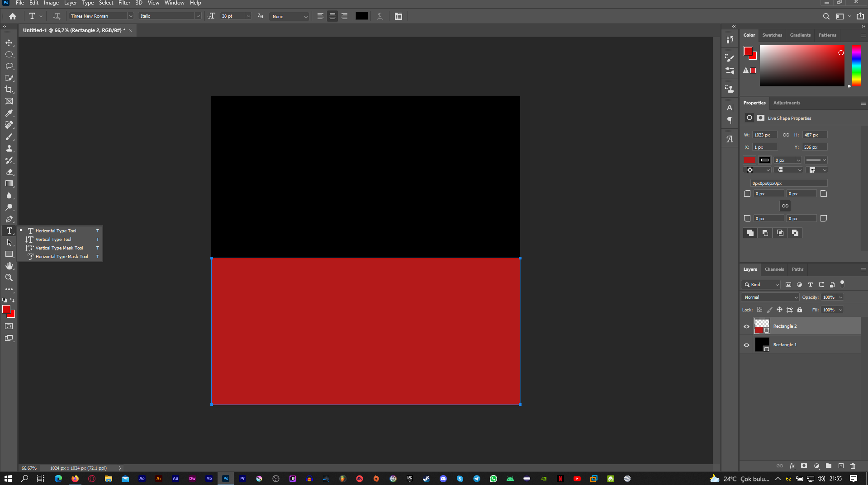Select the Hand tool
868x485 pixels.
[9, 266]
